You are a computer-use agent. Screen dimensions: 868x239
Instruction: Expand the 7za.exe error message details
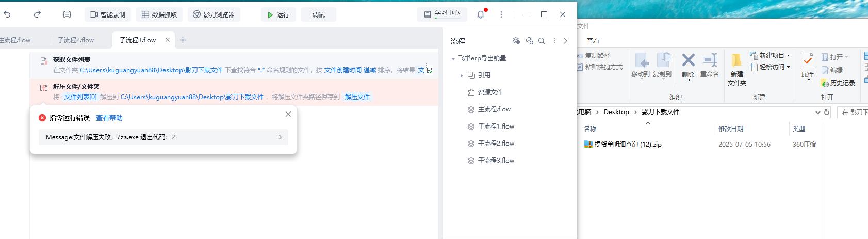pyautogui.click(x=163, y=137)
